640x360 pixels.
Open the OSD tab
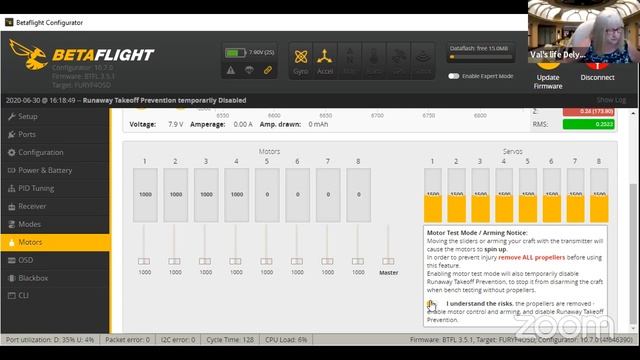point(55,260)
